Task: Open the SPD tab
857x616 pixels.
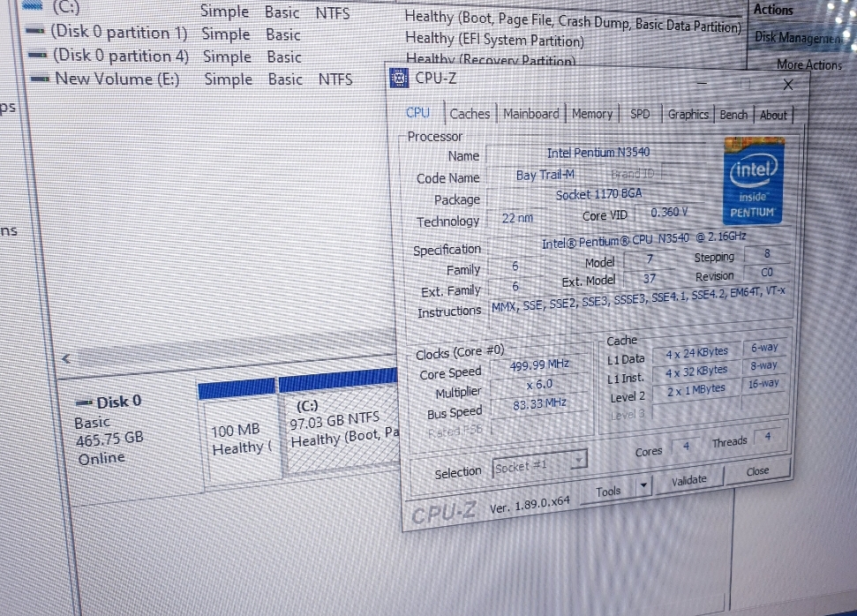Action: (x=640, y=115)
